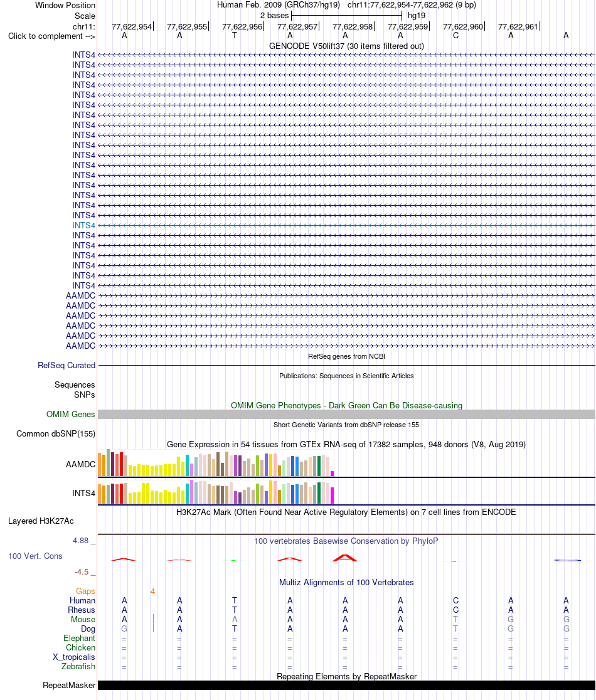The height and width of the screenshot is (700, 596).
Task: Click the Chicken species row label
Action: (81, 648)
